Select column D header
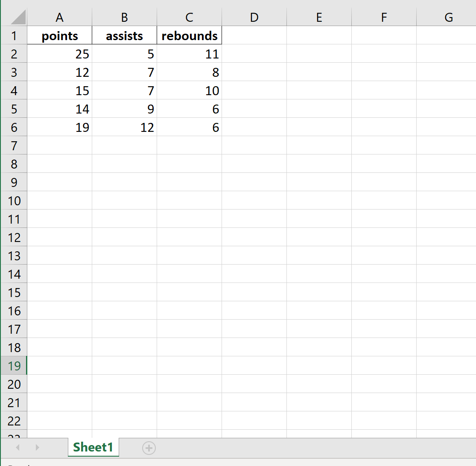The width and height of the screenshot is (476, 466). point(254,17)
